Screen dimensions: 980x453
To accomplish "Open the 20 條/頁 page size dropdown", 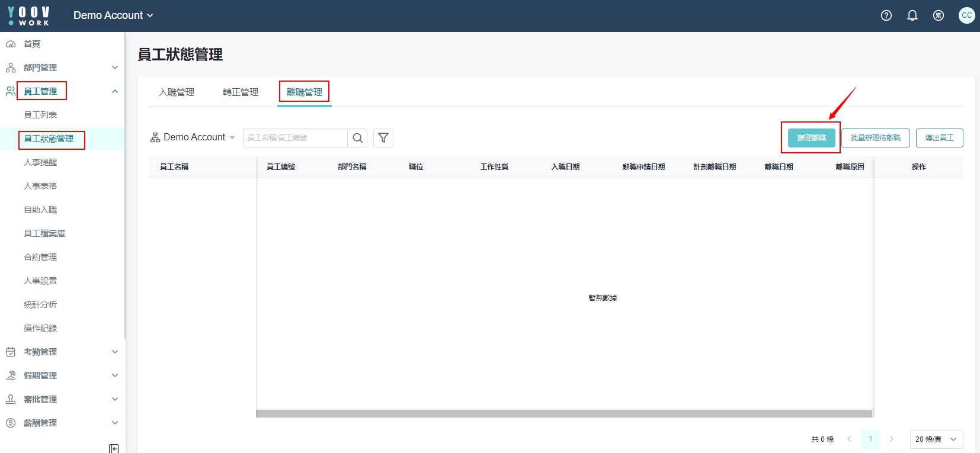I will coord(936,439).
